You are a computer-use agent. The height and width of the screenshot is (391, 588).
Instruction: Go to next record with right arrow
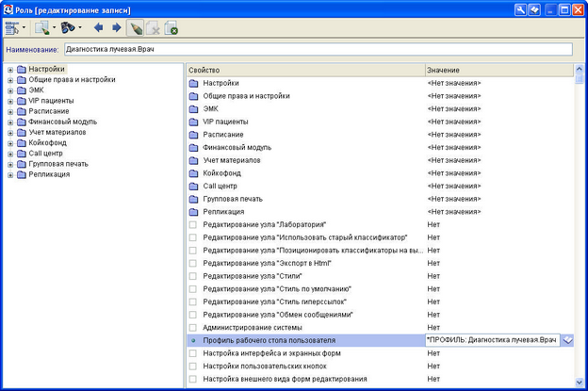click(117, 27)
